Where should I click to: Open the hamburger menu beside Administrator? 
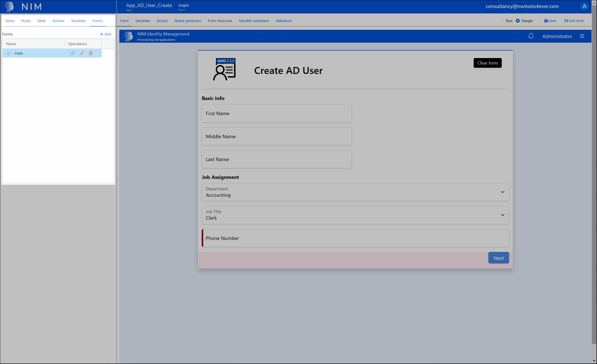(582, 36)
